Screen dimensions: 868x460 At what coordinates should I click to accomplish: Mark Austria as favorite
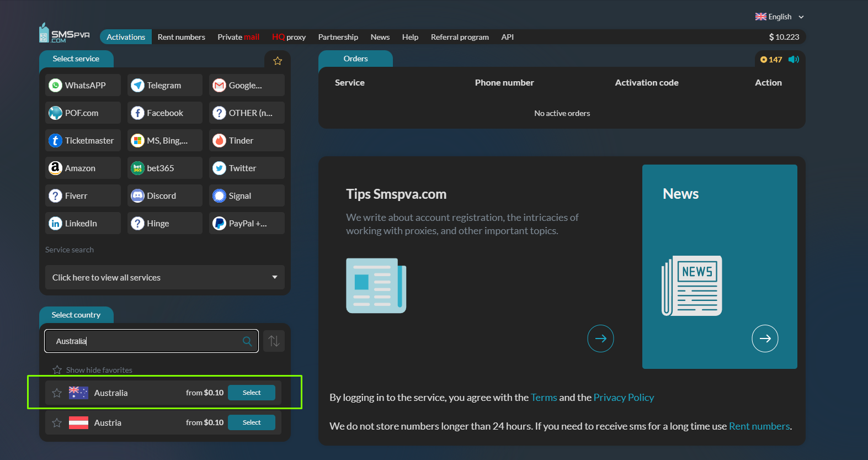click(57, 422)
